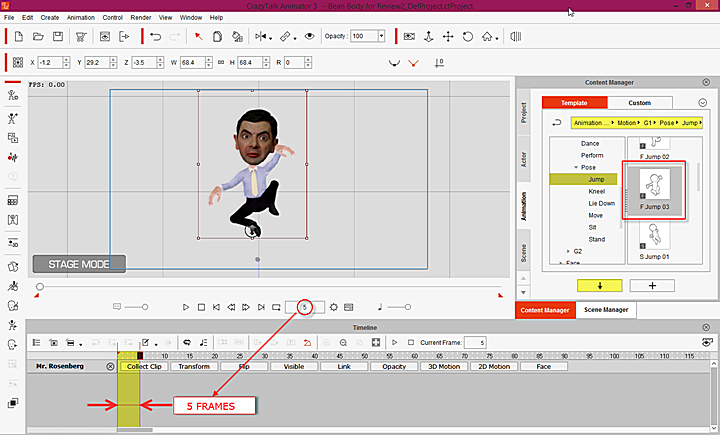Click the camera icon in the toolbar
This screenshot has width=720, height=435.
tap(409, 36)
